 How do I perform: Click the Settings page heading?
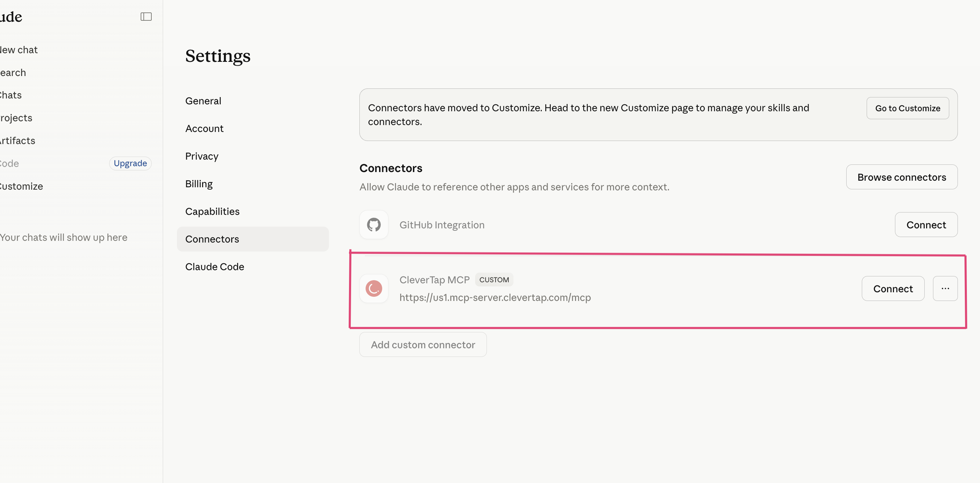218,56
